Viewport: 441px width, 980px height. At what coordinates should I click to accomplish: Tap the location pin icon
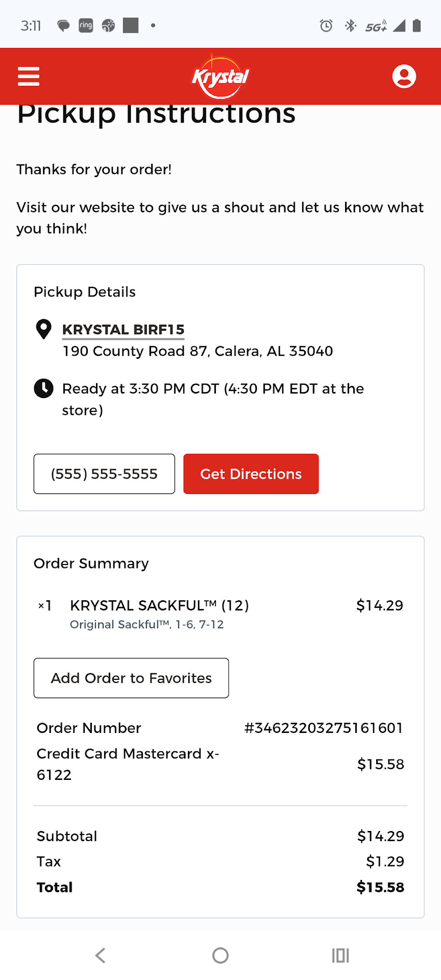point(44,329)
